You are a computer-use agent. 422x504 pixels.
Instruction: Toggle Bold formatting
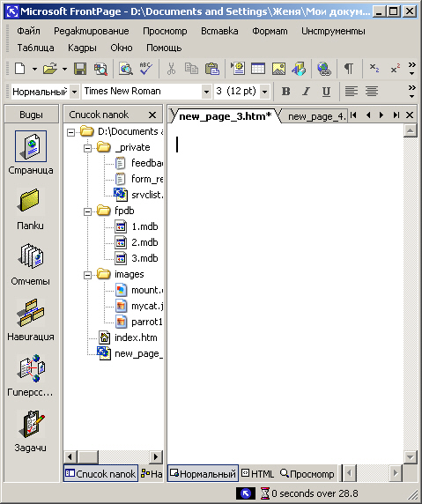point(285,92)
